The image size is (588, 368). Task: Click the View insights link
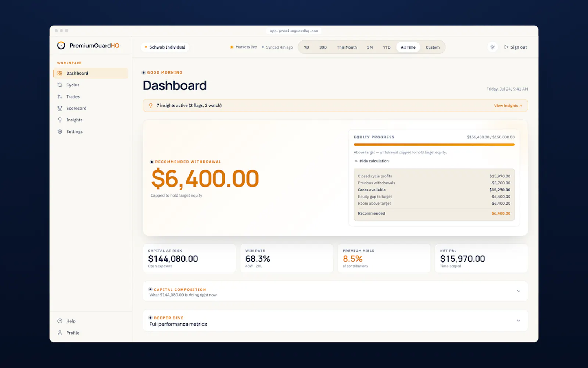coord(508,106)
